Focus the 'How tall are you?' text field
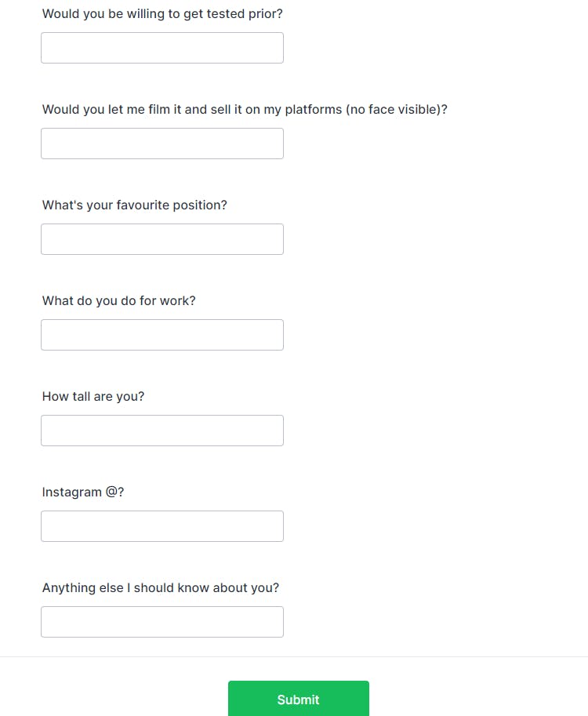The image size is (588, 716). pyautogui.click(x=162, y=431)
